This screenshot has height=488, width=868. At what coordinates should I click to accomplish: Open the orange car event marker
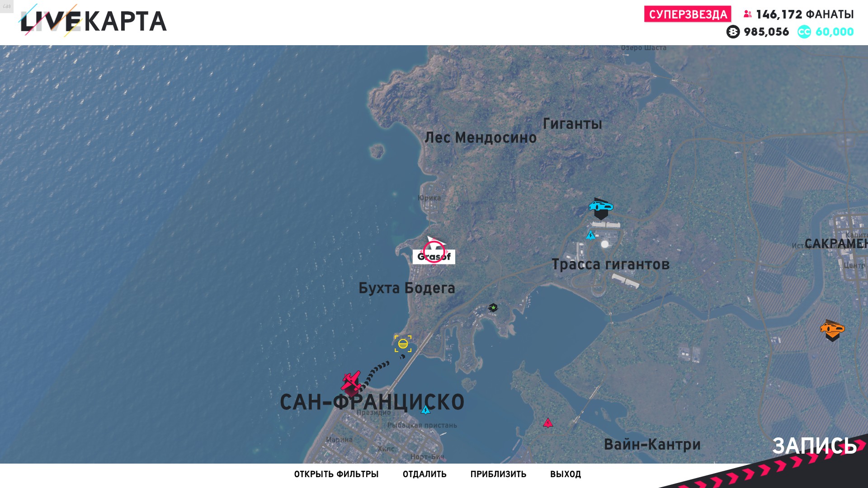point(832,330)
